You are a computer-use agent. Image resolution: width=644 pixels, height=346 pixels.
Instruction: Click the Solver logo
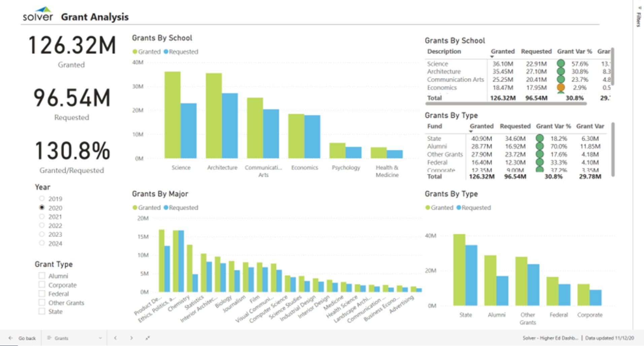pyautogui.click(x=38, y=15)
